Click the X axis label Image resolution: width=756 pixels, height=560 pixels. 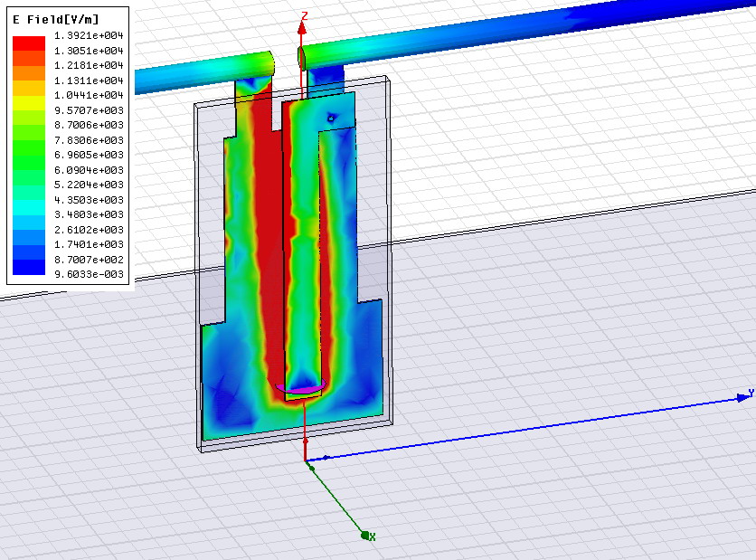[x=371, y=536]
